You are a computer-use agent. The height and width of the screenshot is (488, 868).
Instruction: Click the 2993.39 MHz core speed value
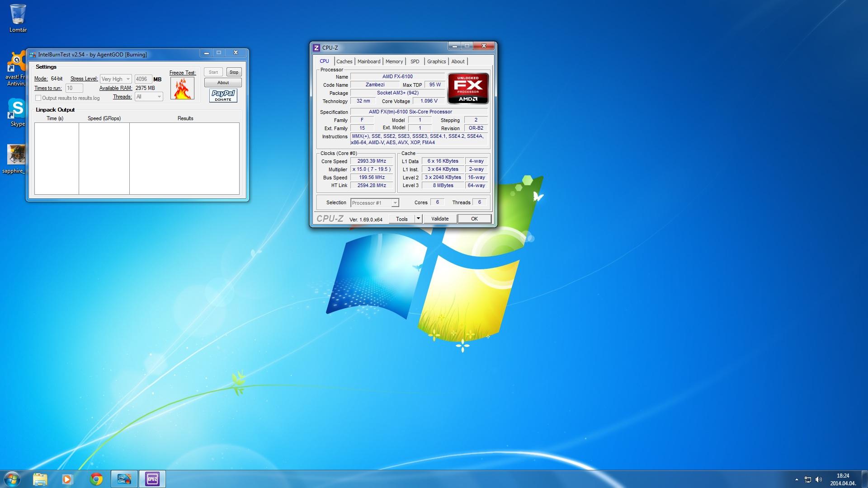pyautogui.click(x=372, y=161)
